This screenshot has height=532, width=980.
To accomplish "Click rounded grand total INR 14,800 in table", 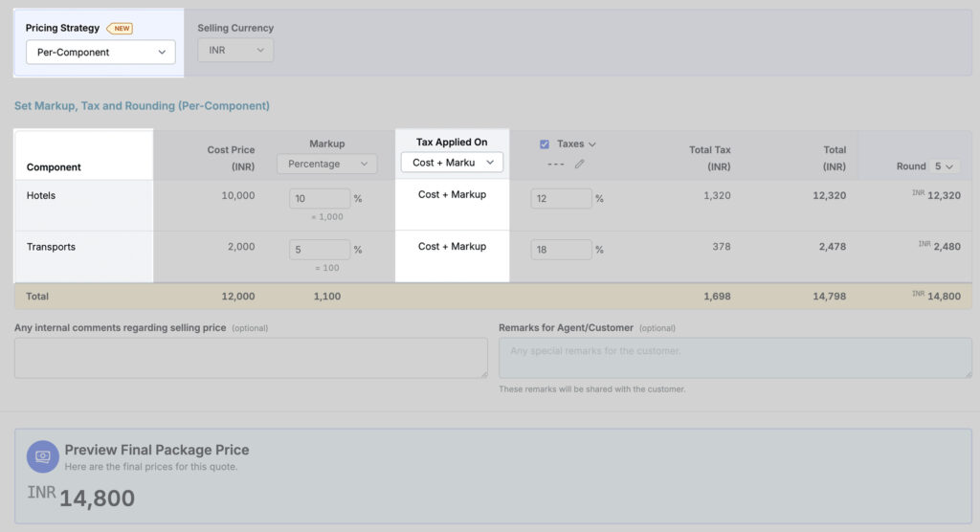I will click(936, 296).
